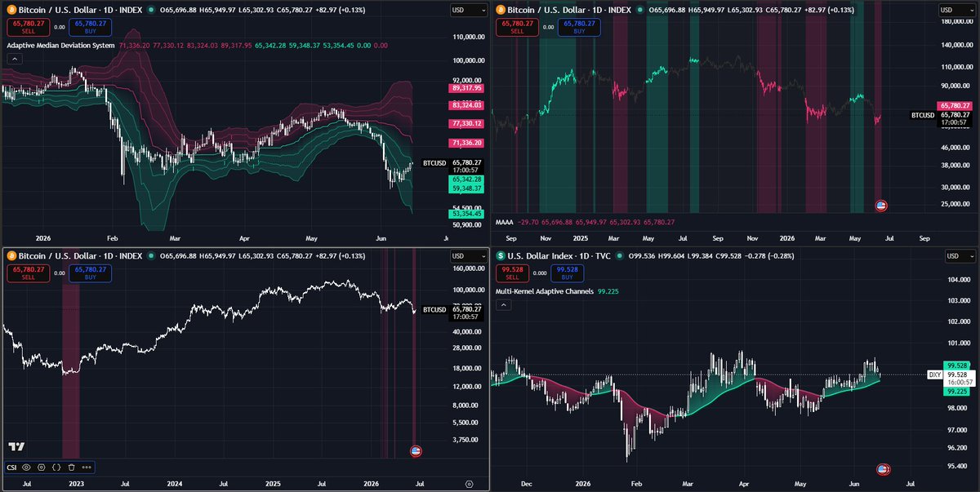Select the CSI indicator label
Viewport: 980px width, 492px height.
12,467
